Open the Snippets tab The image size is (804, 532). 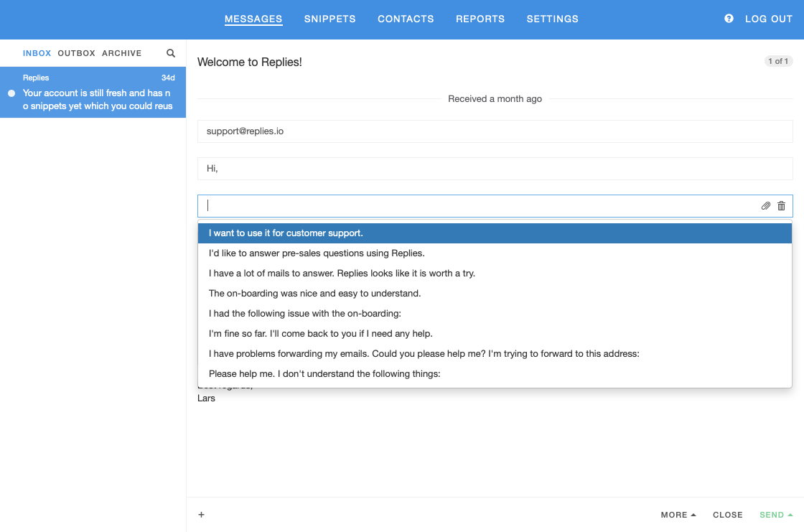tap(329, 19)
